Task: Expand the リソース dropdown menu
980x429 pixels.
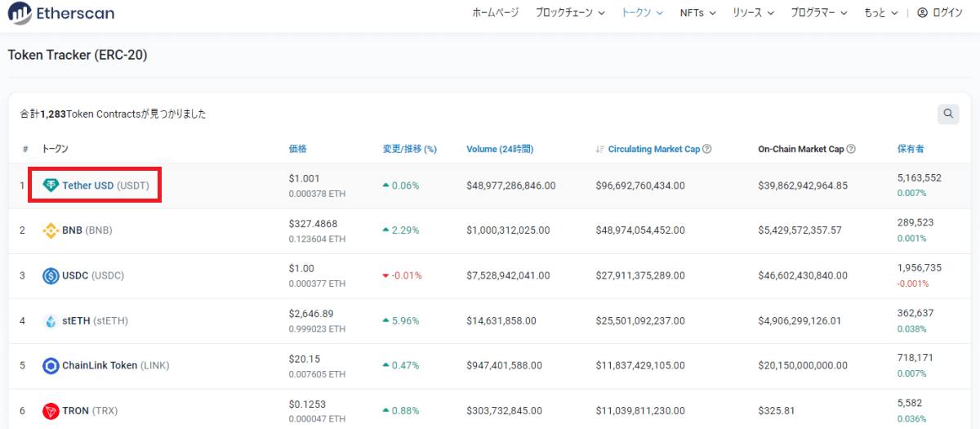Action: [x=753, y=13]
